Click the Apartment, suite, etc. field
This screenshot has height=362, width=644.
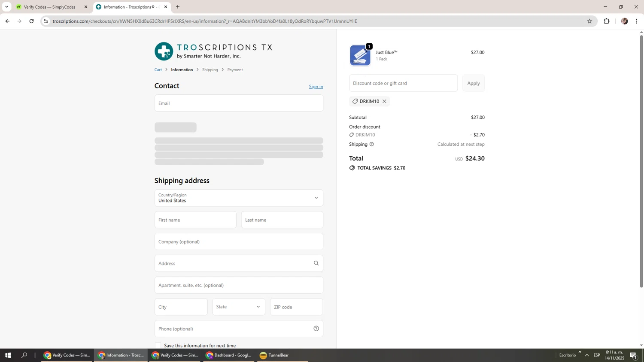(239, 285)
